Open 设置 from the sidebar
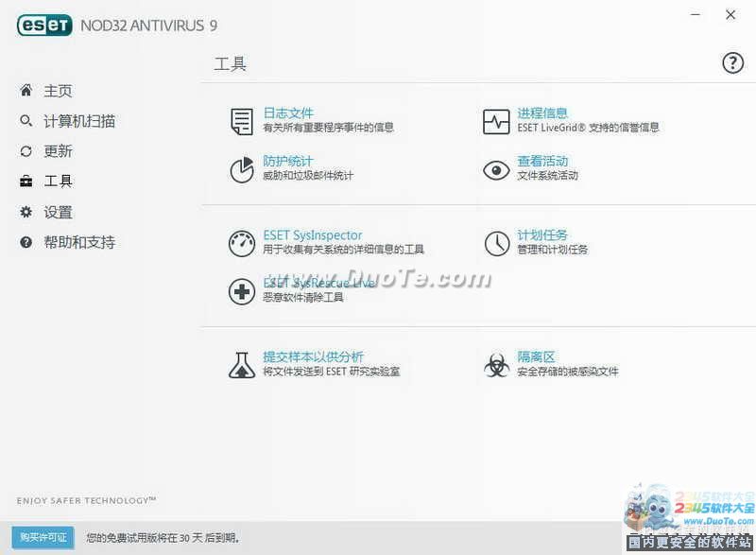The image size is (756, 555). [x=58, y=212]
